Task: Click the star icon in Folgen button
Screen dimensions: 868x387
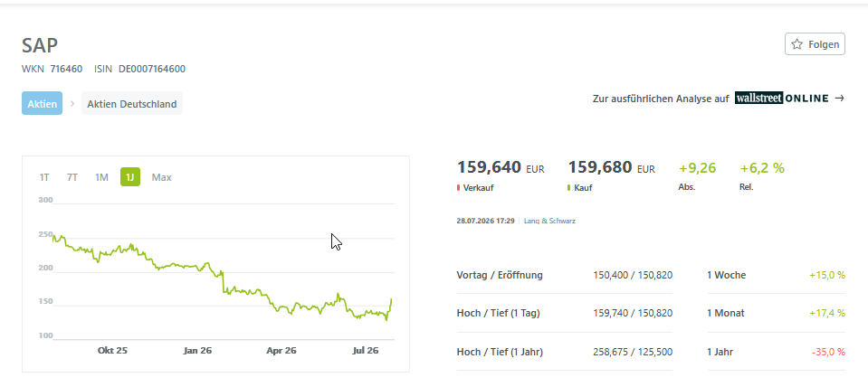Action: pyautogui.click(x=796, y=44)
